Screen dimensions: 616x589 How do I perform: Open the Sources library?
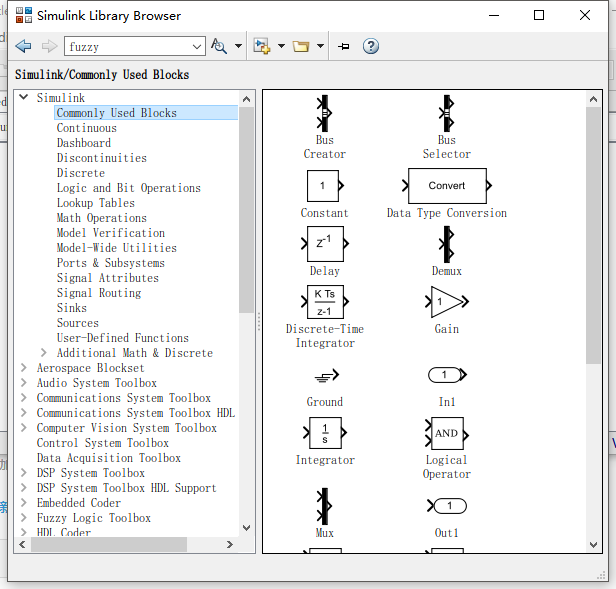77,323
